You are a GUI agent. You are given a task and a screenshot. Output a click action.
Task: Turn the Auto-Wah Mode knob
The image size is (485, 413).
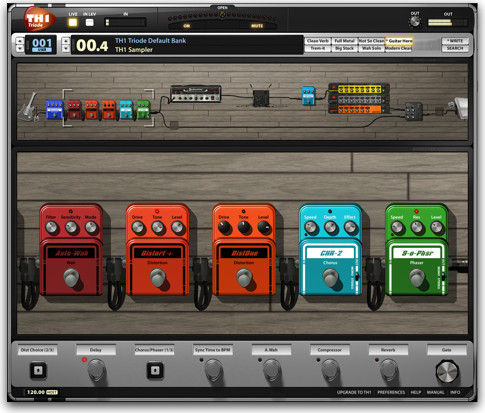click(x=91, y=227)
